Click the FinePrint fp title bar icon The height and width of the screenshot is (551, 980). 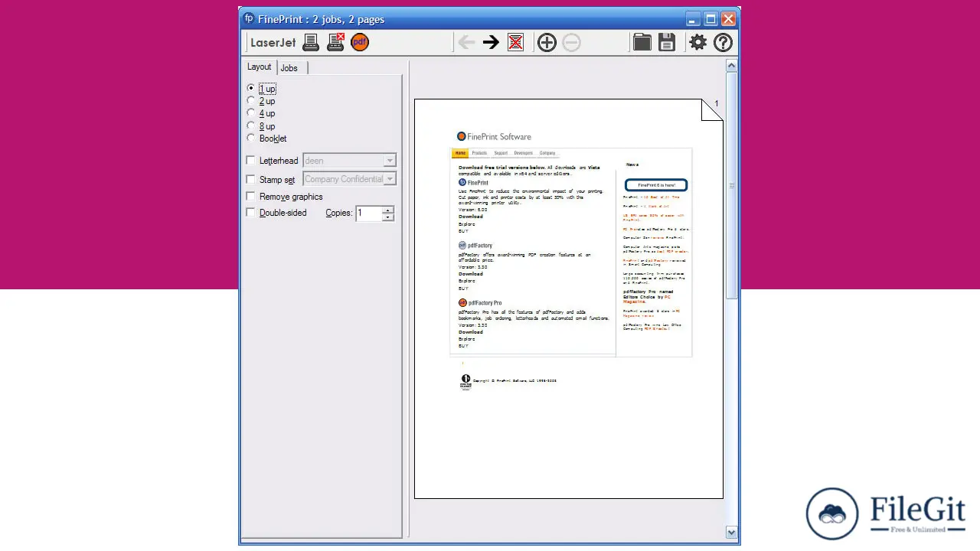point(249,18)
